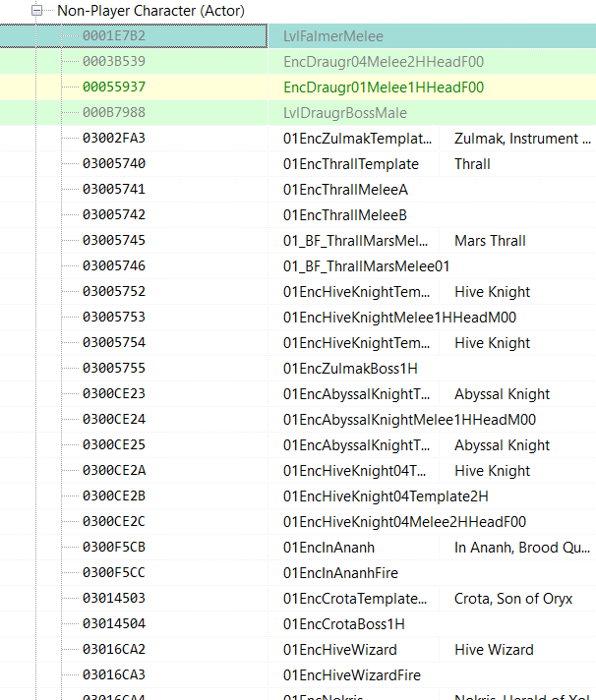The height and width of the screenshot is (700, 596).
Task: Click 01EncHiveKnight04Melee2HHeadF00 editor ID
Action: (x=404, y=522)
